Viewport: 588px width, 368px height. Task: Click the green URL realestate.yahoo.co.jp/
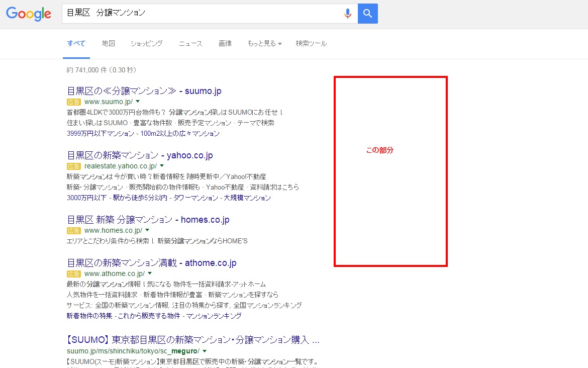tap(121, 166)
